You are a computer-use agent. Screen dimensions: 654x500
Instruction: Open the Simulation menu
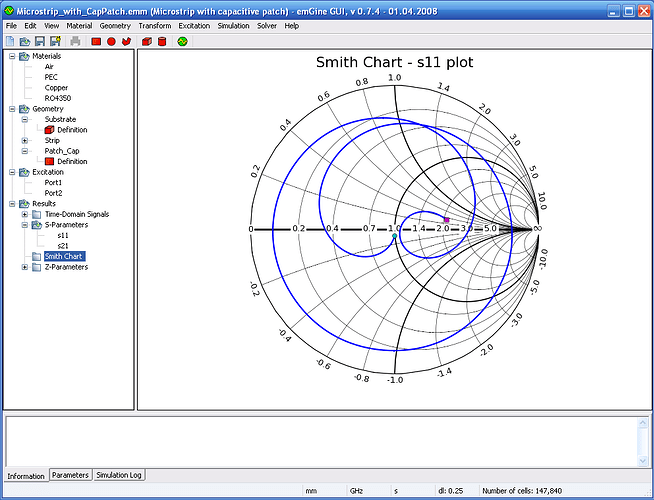(x=233, y=26)
